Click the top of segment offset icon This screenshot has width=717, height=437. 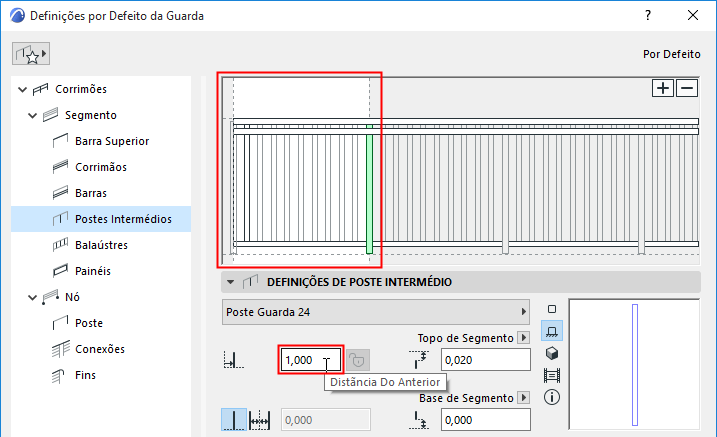click(x=419, y=360)
